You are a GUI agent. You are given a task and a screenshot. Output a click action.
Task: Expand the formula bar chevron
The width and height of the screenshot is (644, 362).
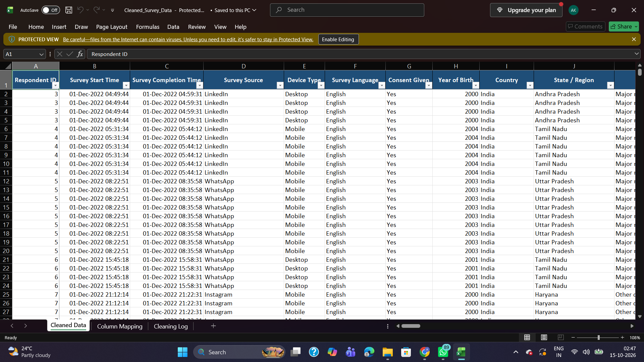pos(636,54)
